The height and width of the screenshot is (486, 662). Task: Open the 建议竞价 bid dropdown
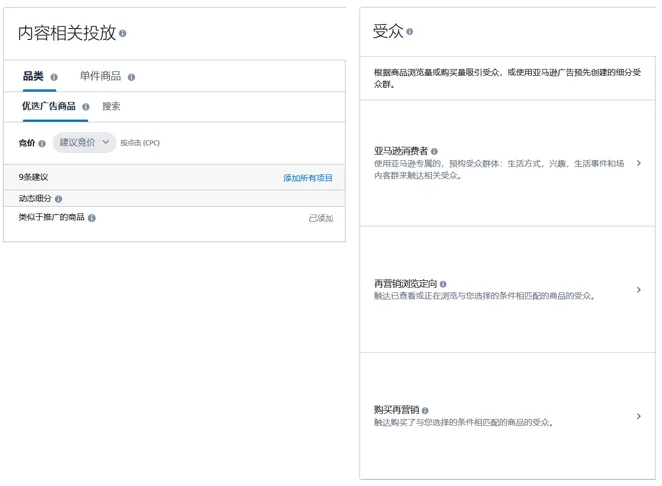tap(84, 143)
